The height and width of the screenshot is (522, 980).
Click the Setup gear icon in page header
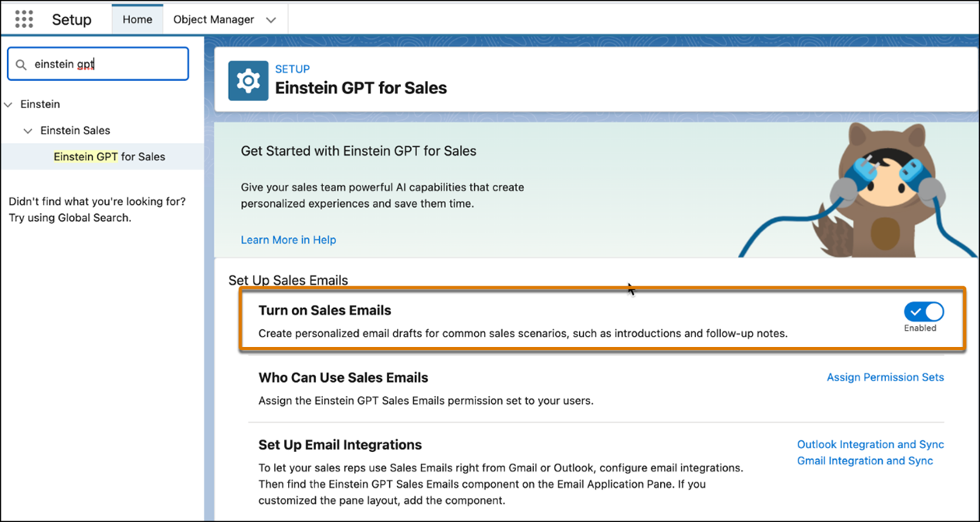point(248,79)
